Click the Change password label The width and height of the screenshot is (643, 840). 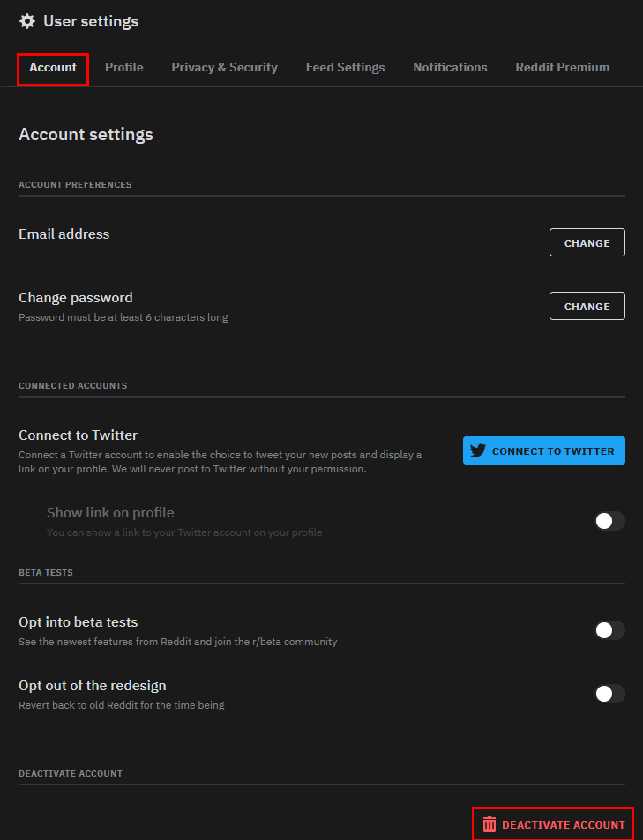[x=76, y=297]
